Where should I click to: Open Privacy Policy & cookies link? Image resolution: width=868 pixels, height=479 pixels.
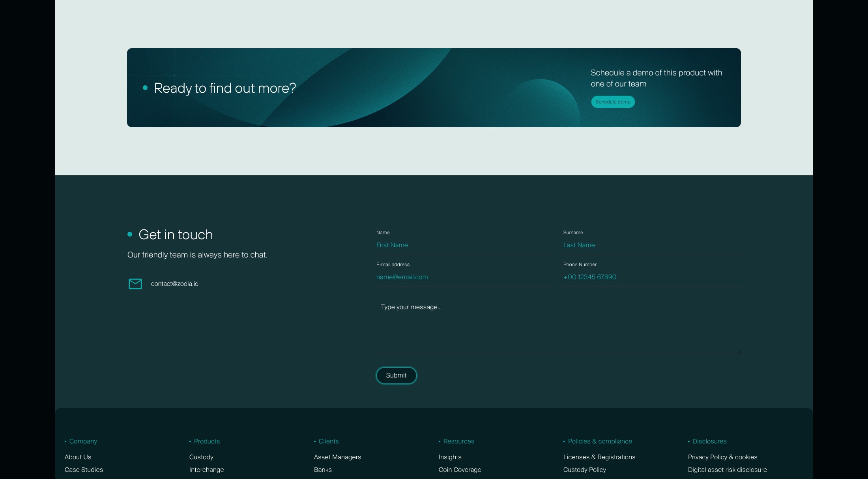click(x=722, y=457)
